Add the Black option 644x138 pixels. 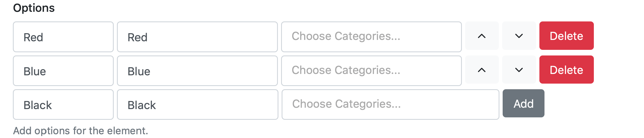[x=523, y=104]
